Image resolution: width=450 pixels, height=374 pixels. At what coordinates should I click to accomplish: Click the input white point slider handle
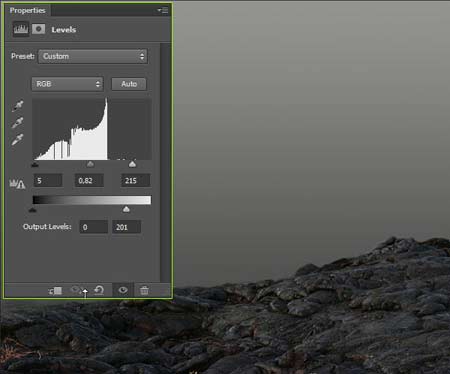coord(132,164)
